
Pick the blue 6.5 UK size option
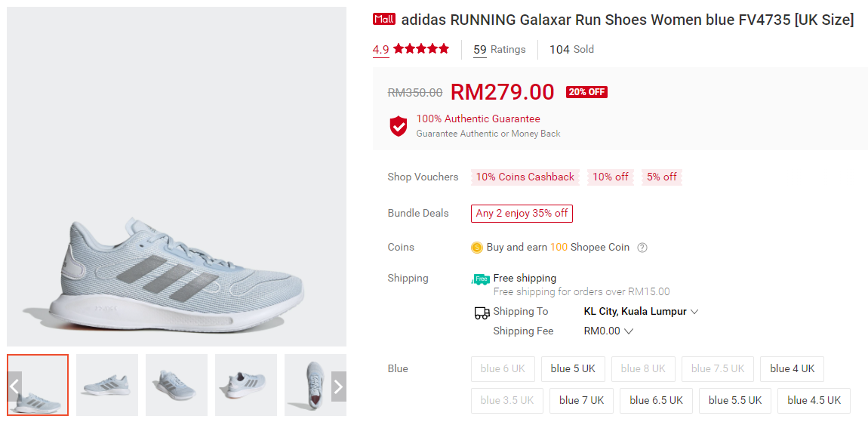656,401
